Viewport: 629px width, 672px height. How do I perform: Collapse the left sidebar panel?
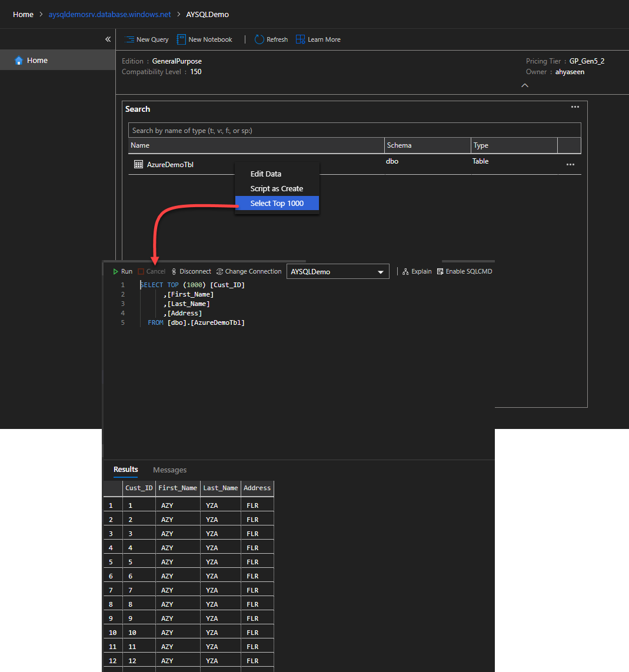pos(108,39)
